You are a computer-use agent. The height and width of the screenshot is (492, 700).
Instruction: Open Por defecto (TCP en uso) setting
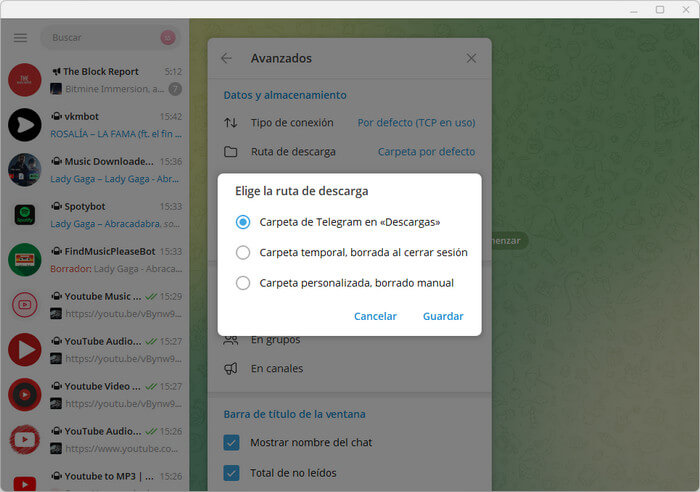point(416,122)
